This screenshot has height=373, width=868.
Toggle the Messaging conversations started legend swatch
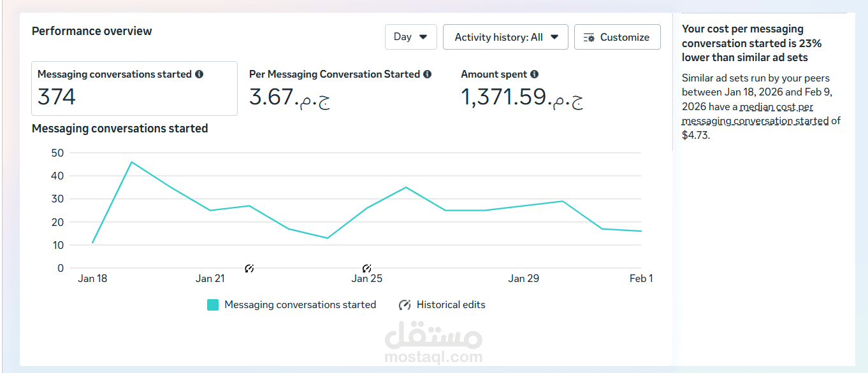tap(213, 305)
